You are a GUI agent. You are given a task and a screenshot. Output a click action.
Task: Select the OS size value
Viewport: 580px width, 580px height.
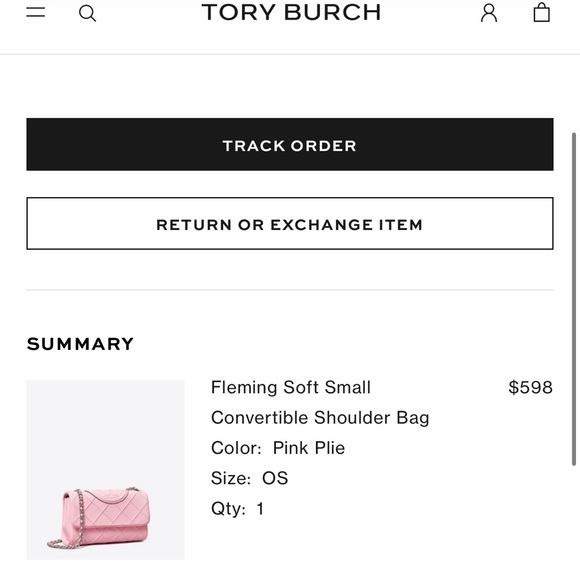tap(275, 478)
